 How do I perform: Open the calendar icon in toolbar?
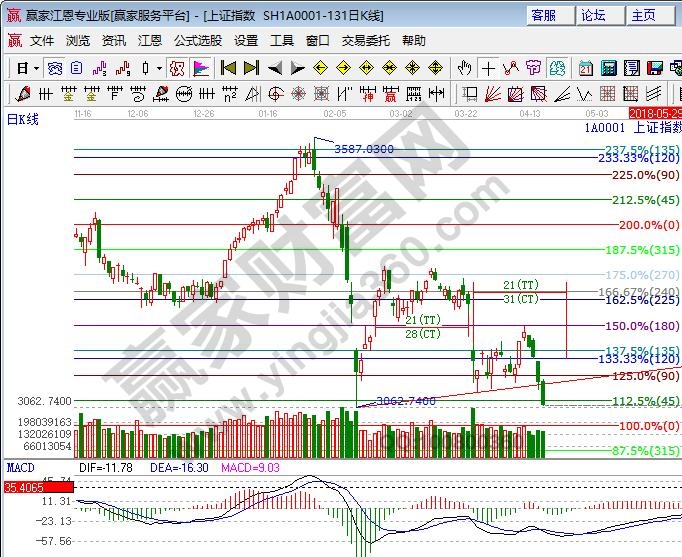click(587, 68)
